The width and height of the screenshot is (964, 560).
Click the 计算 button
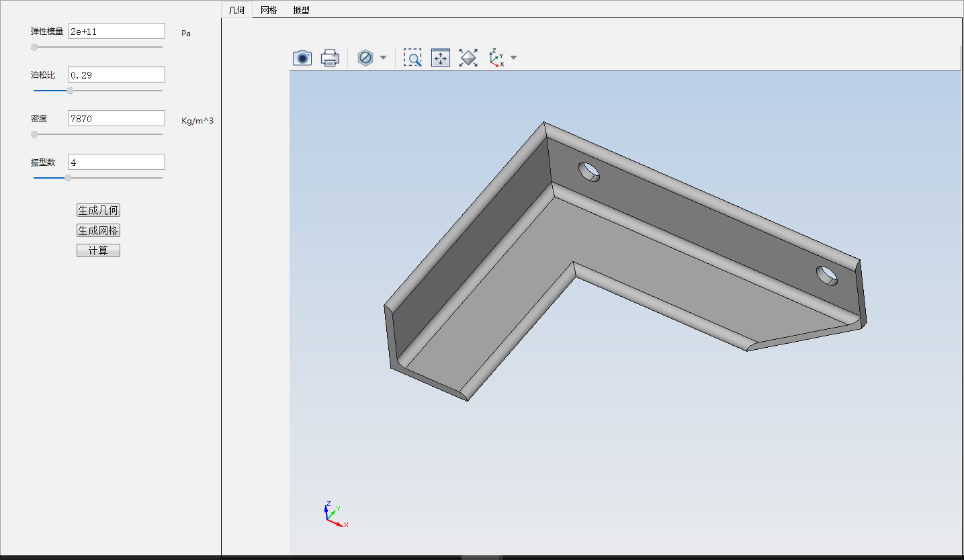pyautogui.click(x=98, y=251)
